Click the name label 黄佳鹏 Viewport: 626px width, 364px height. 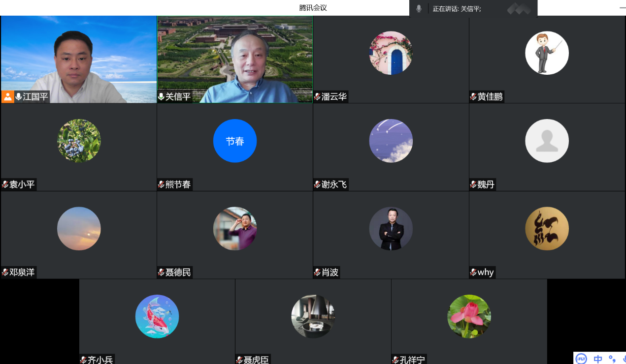pyautogui.click(x=490, y=97)
